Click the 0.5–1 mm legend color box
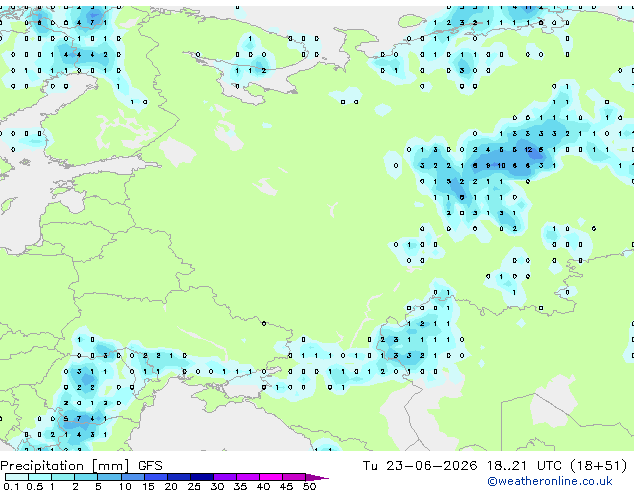Image resolution: width=634 pixels, height=490 pixels. (x=40, y=477)
